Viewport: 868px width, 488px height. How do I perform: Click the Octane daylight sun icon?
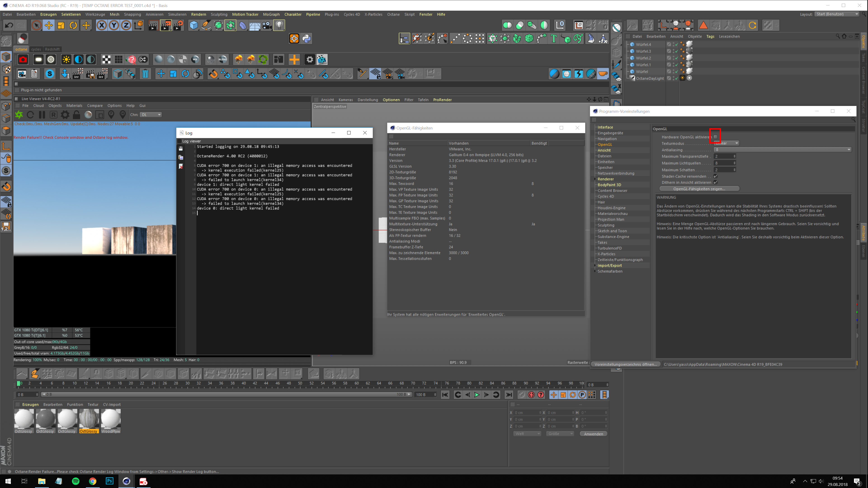pyautogui.click(x=66, y=60)
